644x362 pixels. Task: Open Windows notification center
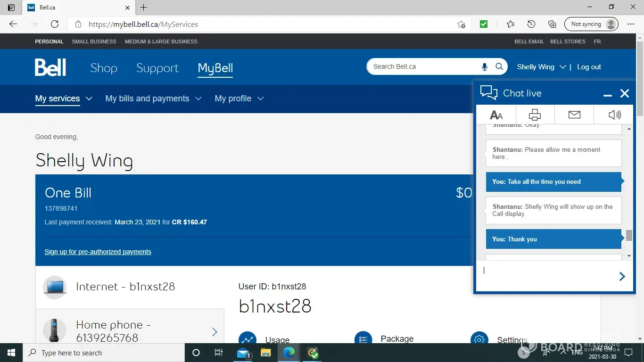628,353
